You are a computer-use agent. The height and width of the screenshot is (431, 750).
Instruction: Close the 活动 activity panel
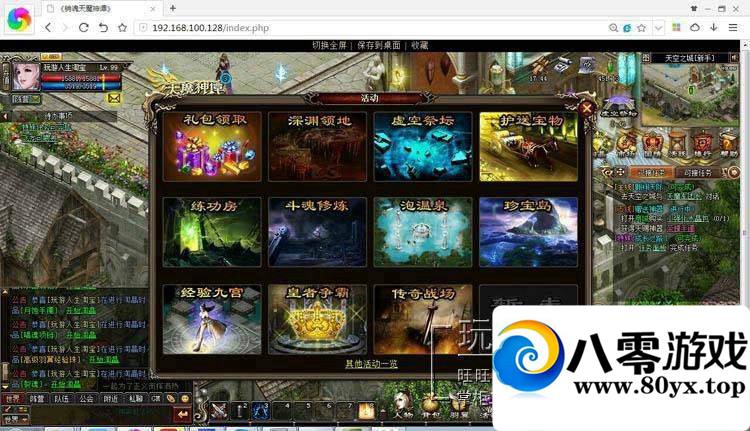[586, 108]
